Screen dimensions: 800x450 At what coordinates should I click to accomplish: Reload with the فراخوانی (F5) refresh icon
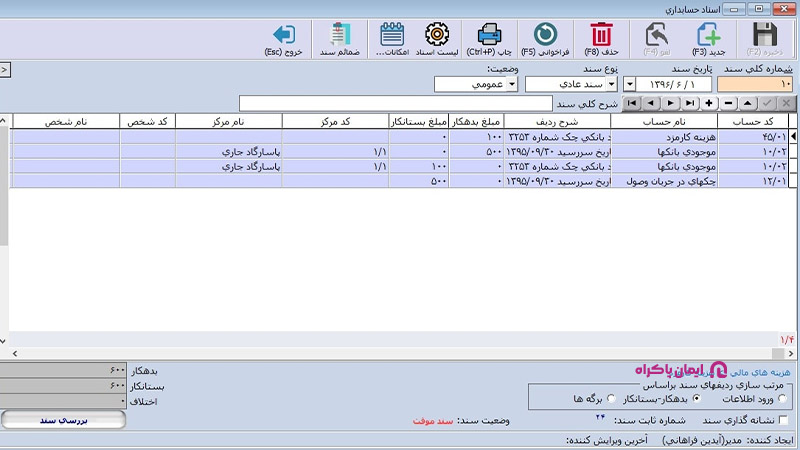(545, 35)
